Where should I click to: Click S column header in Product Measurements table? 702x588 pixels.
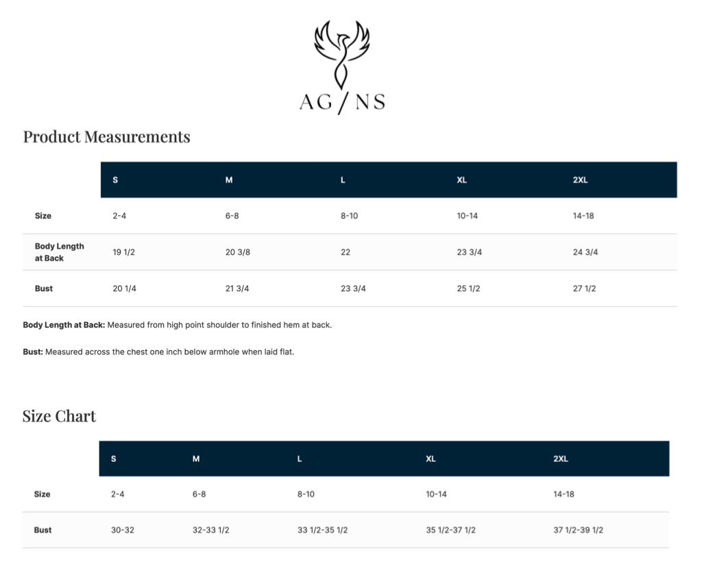coord(115,180)
